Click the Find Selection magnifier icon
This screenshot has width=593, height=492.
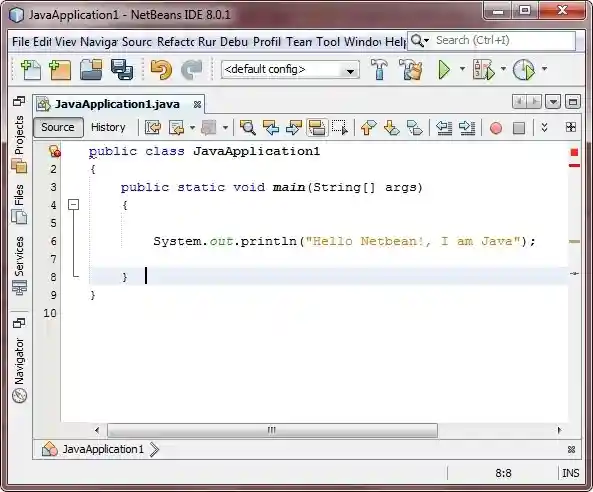(x=248, y=127)
